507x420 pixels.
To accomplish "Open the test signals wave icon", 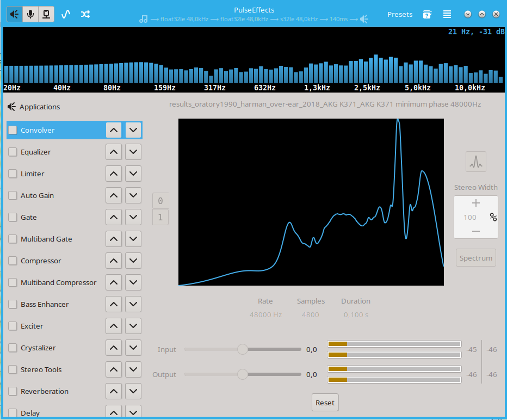I will [66, 14].
